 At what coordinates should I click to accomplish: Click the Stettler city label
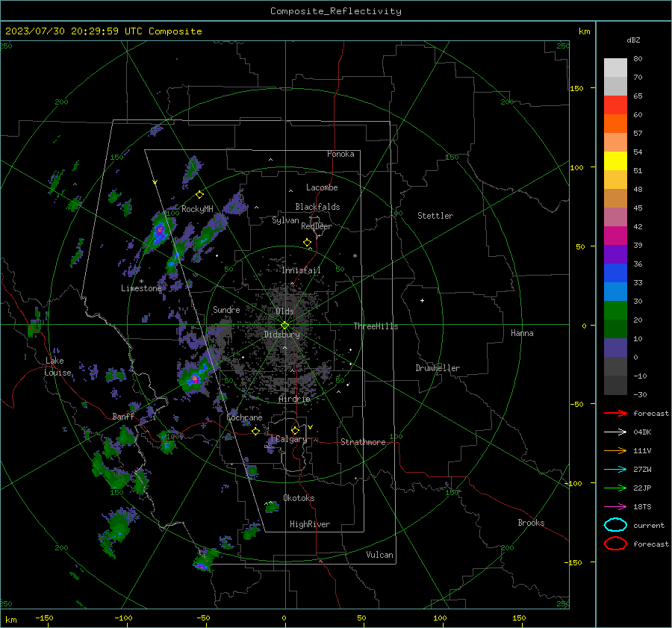[435, 216]
